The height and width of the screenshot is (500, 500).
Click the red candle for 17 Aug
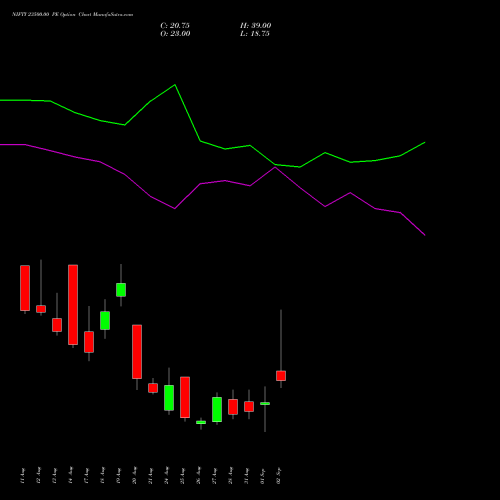89,342
